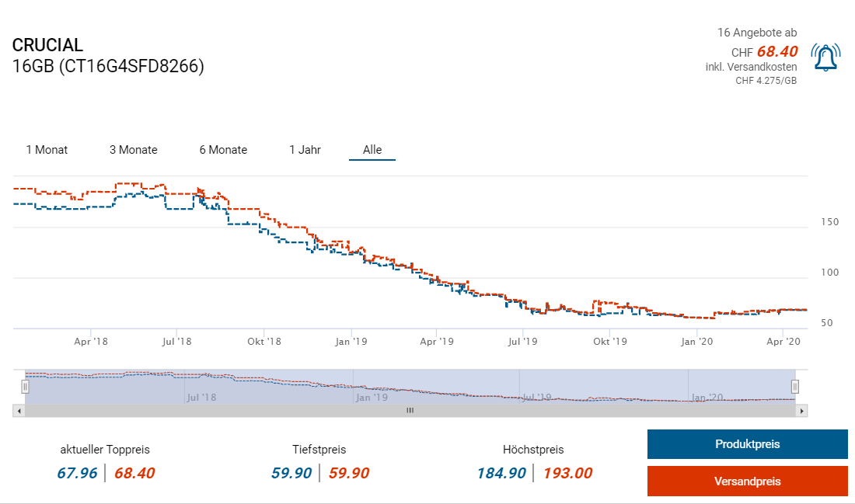Click the Apr '20 axis label on the main chart
The image size is (855, 504).
783,342
